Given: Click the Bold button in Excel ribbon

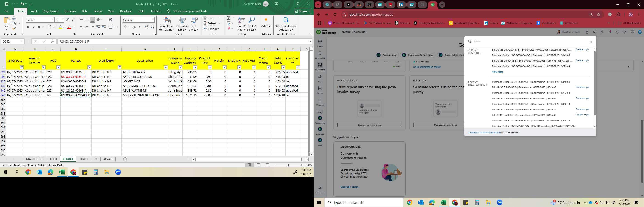Looking at the screenshot, I should [28, 27].
